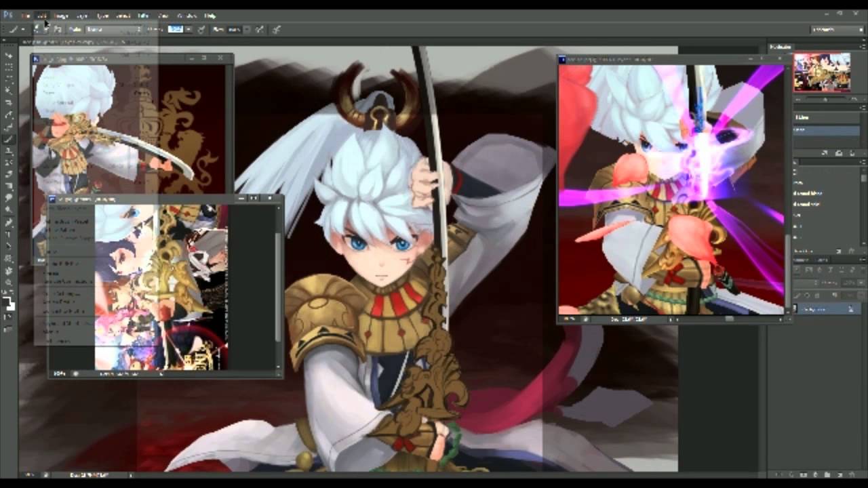This screenshot has width=868, height=488.
Task: Open the File menu
Action: pyautogui.click(x=25, y=15)
